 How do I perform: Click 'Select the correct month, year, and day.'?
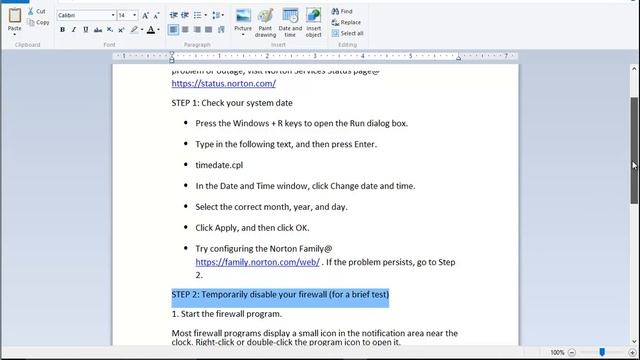271,207
